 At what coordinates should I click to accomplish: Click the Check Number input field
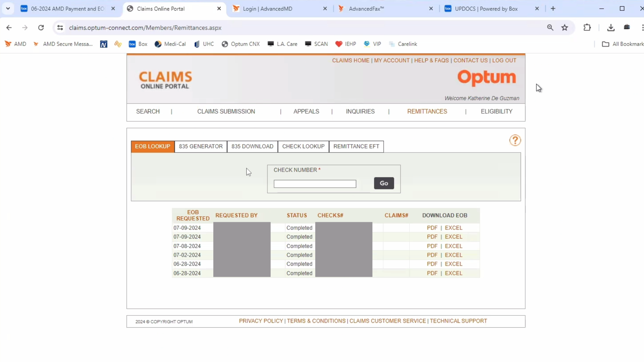[315, 184]
